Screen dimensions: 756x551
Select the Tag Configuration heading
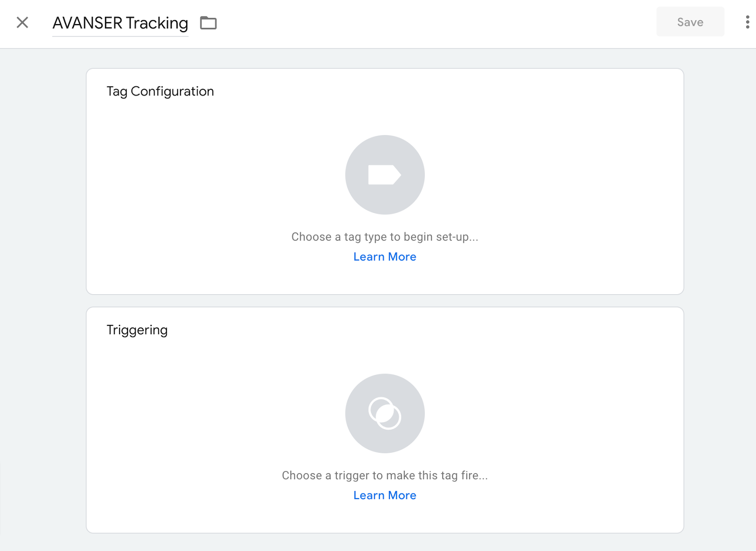[x=160, y=91]
